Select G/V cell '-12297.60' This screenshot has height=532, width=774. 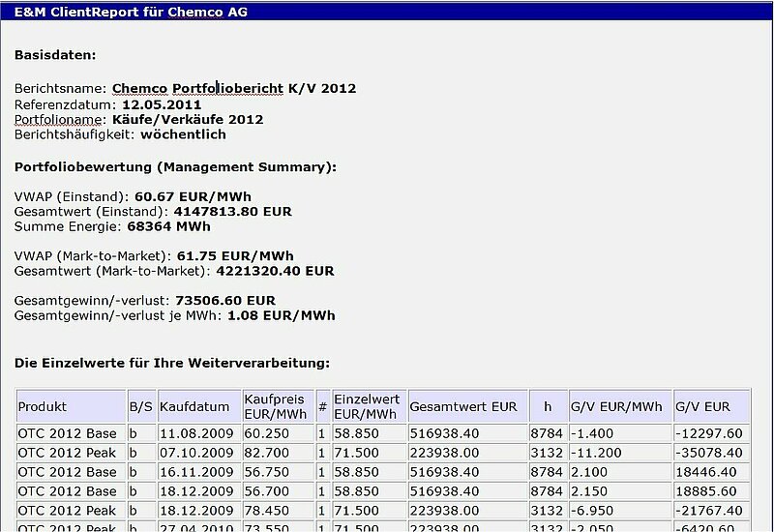(x=711, y=433)
